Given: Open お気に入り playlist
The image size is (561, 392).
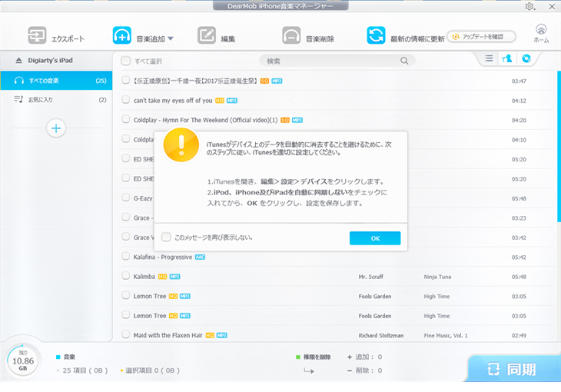Looking at the screenshot, I should (x=56, y=99).
